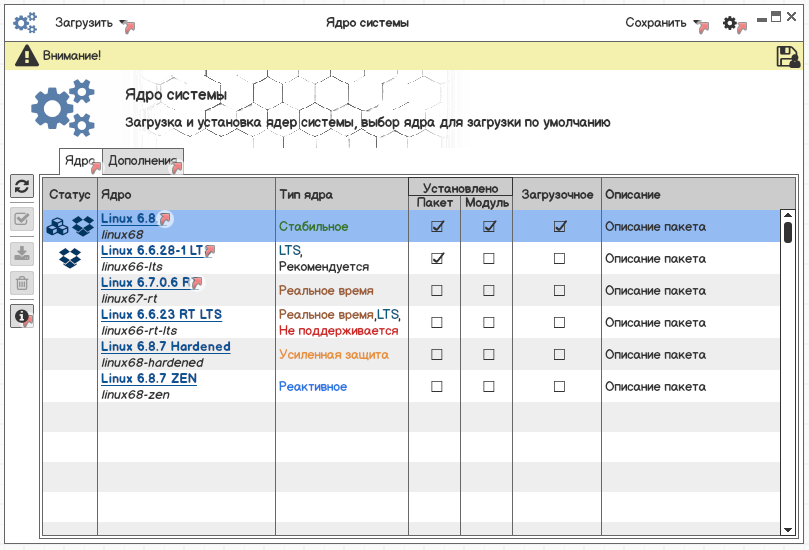Viewport: 809px width, 550px height.
Task: Enable Загрузочное checkbox for Linux 6.6.28-1 LTS
Action: pos(559,259)
